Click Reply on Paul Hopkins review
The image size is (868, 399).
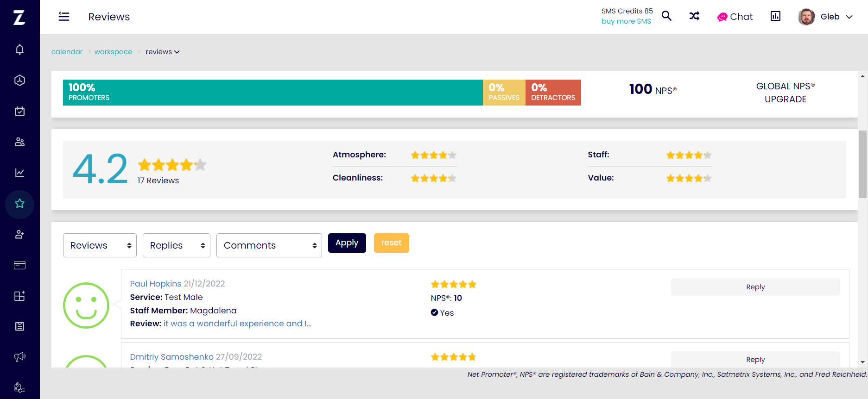click(755, 287)
